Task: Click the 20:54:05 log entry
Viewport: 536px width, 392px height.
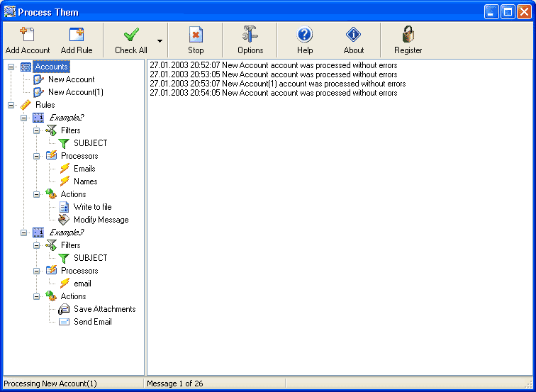Action: 274,93
